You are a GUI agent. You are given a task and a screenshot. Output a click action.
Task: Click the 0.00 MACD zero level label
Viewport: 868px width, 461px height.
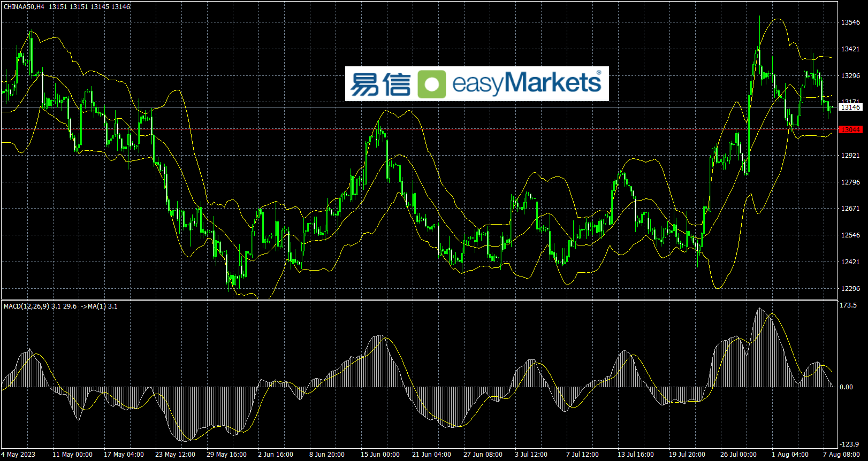click(847, 387)
